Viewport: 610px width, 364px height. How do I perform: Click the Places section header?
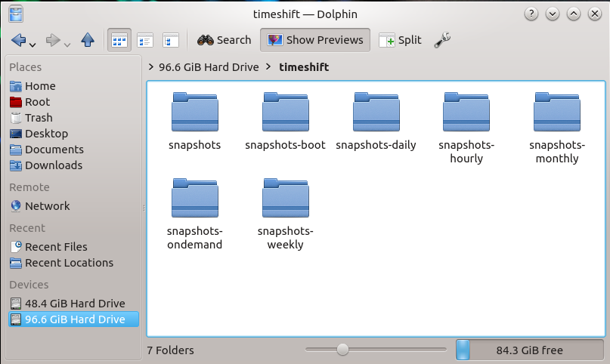[25, 67]
